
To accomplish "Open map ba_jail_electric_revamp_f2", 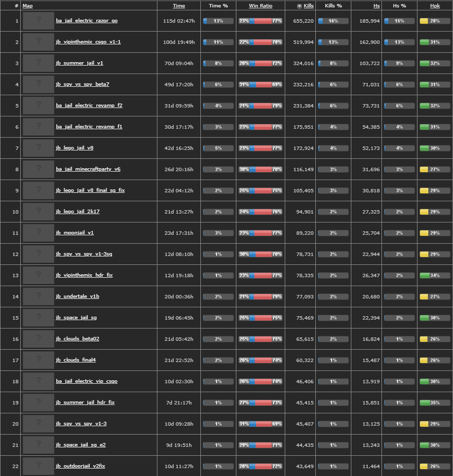I will pyautogui.click(x=89, y=106).
